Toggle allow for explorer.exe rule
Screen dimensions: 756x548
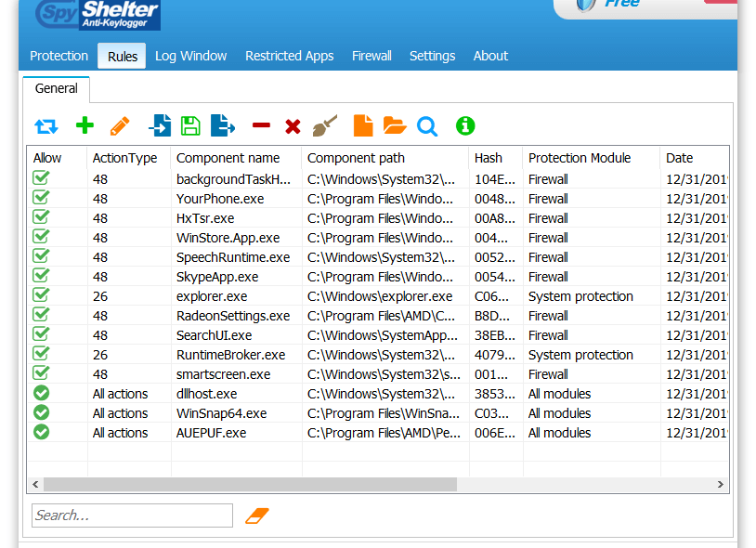pyautogui.click(x=41, y=295)
